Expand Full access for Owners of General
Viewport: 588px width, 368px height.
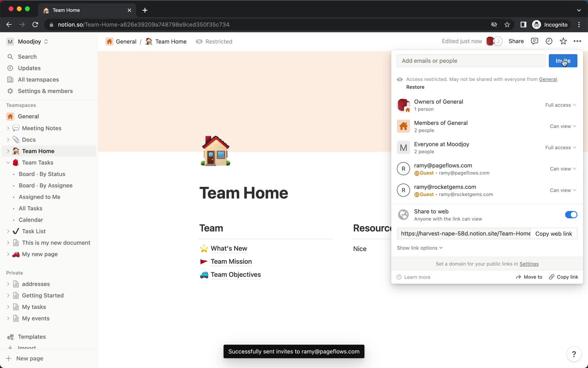click(x=560, y=105)
